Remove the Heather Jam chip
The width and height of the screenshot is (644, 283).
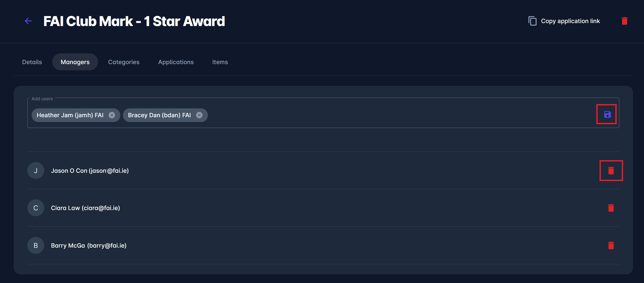tap(112, 115)
